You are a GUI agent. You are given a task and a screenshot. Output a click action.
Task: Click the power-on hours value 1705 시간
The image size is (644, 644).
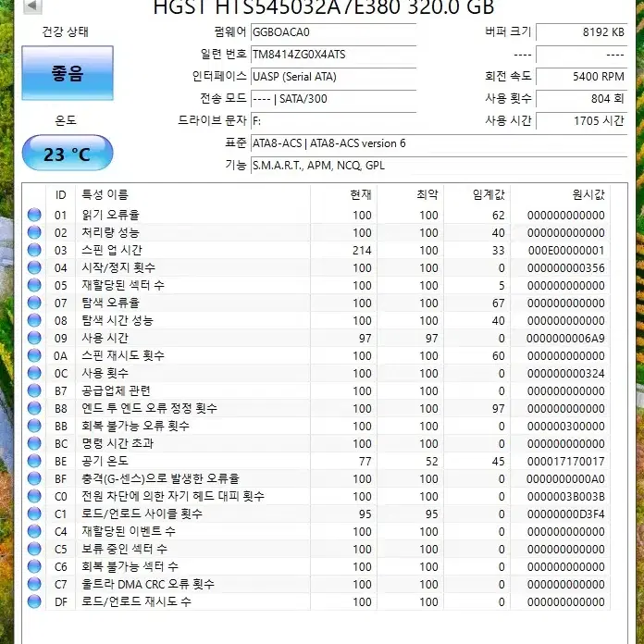click(x=582, y=120)
